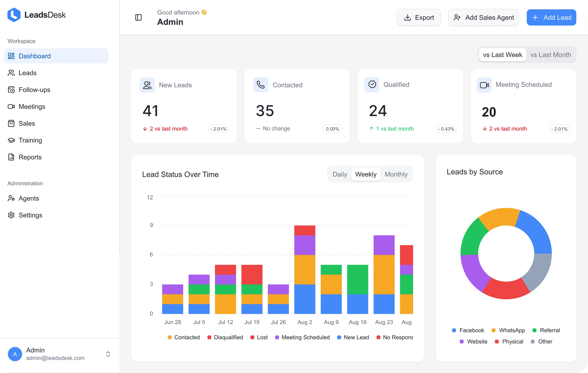Viewport: 588px width, 373px height.
Task: Toggle the sidebar panel icon
Action: point(138,17)
